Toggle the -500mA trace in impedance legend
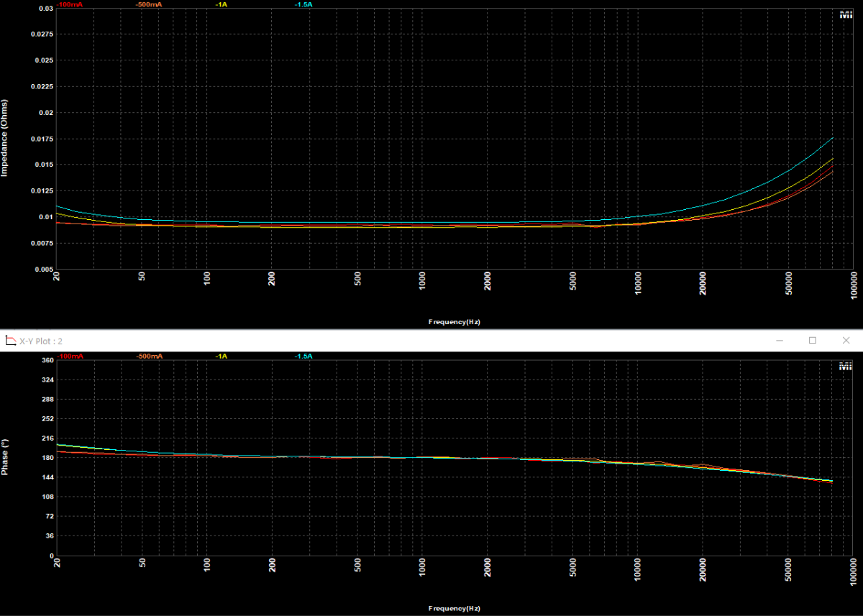This screenshot has width=863, height=616. pyautogui.click(x=148, y=4)
